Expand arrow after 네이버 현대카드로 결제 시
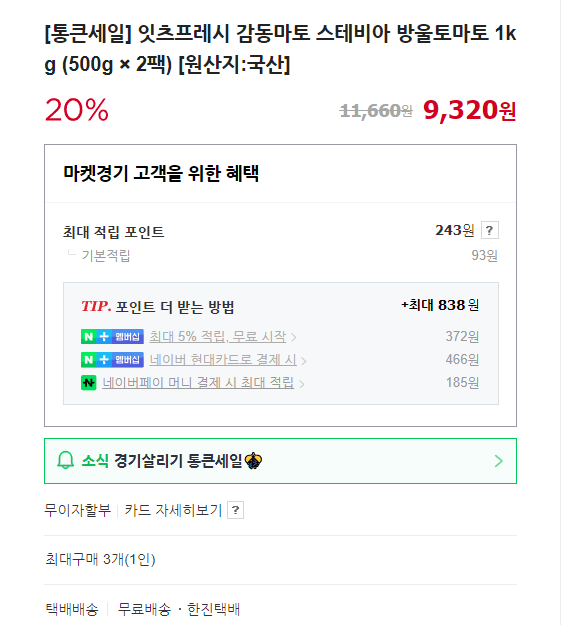Viewport: 564px width, 625px height. pos(304,361)
